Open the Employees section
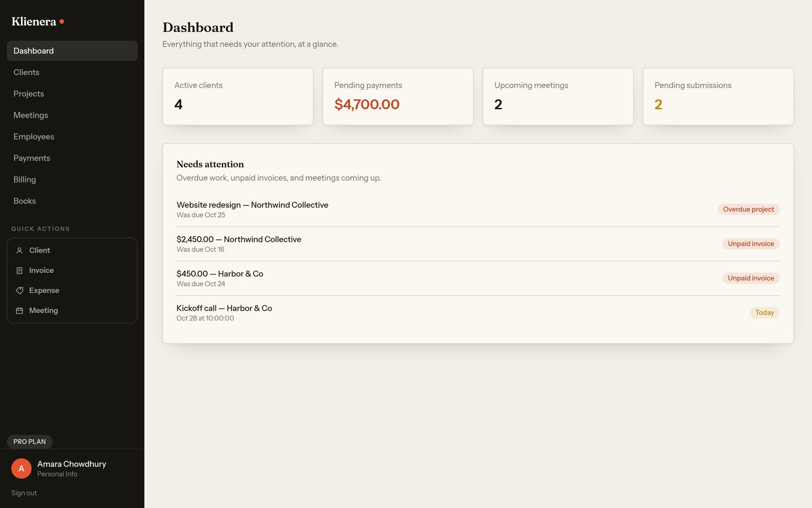This screenshot has height=508, width=812. (x=72, y=137)
